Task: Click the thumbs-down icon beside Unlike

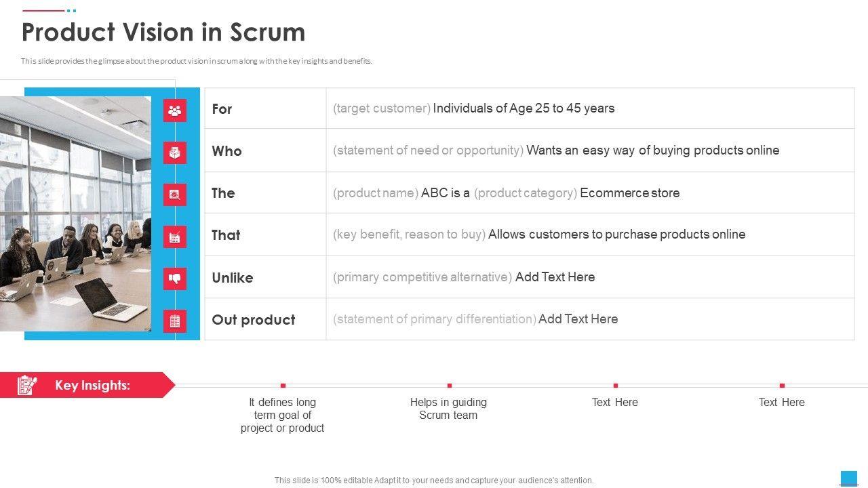Action: (175, 279)
